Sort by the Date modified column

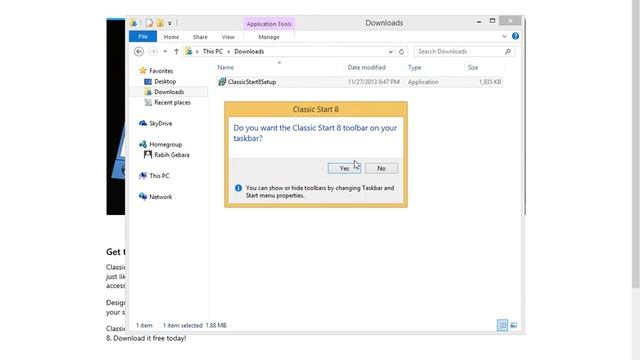click(x=367, y=67)
